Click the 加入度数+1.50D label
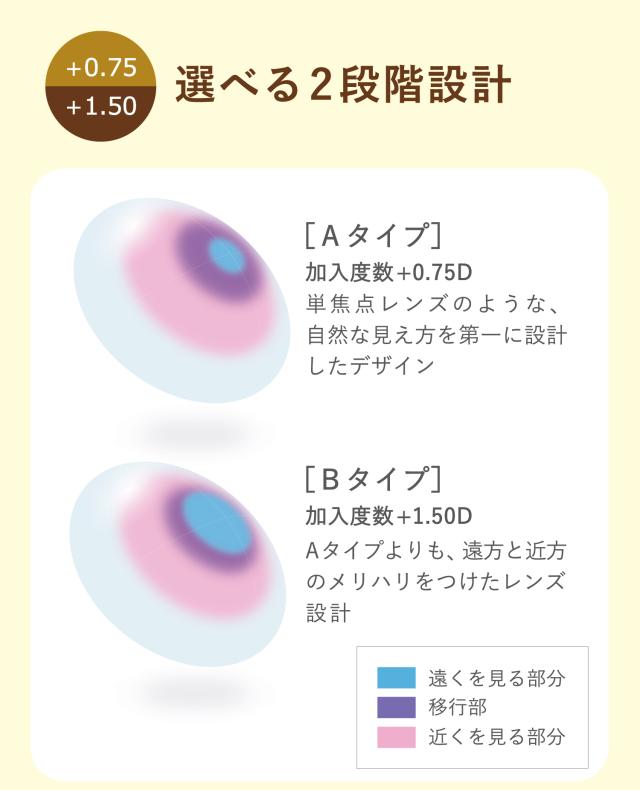Image resolution: width=640 pixels, height=790 pixels. tap(388, 517)
